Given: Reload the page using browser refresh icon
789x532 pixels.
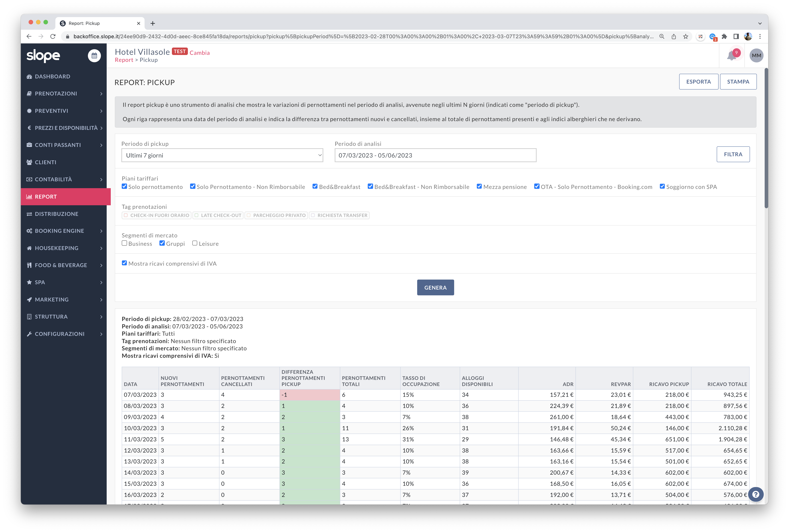Looking at the screenshot, I should 53,36.
